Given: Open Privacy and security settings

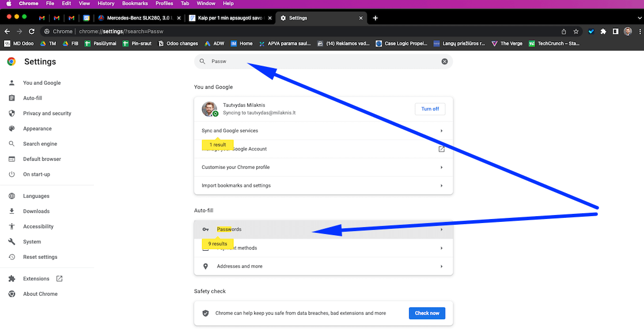Looking at the screenshot, I should (47, 113).
